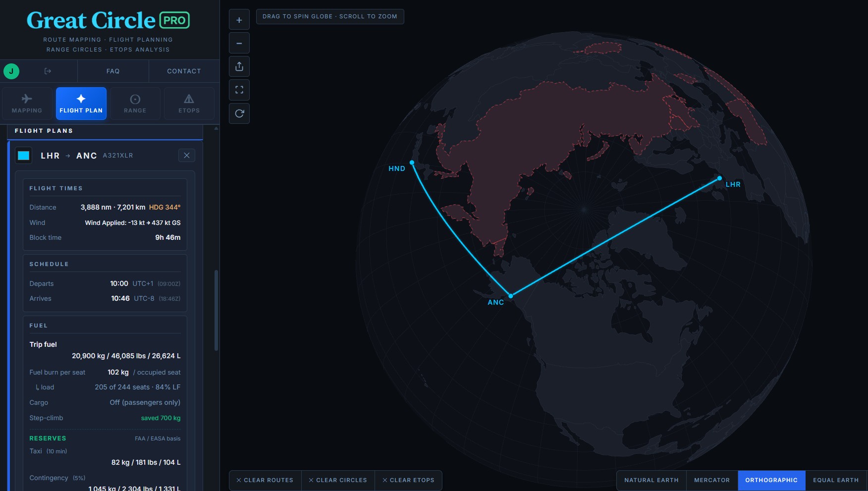Switch to the Mapping tab

[x=27, y=104]
